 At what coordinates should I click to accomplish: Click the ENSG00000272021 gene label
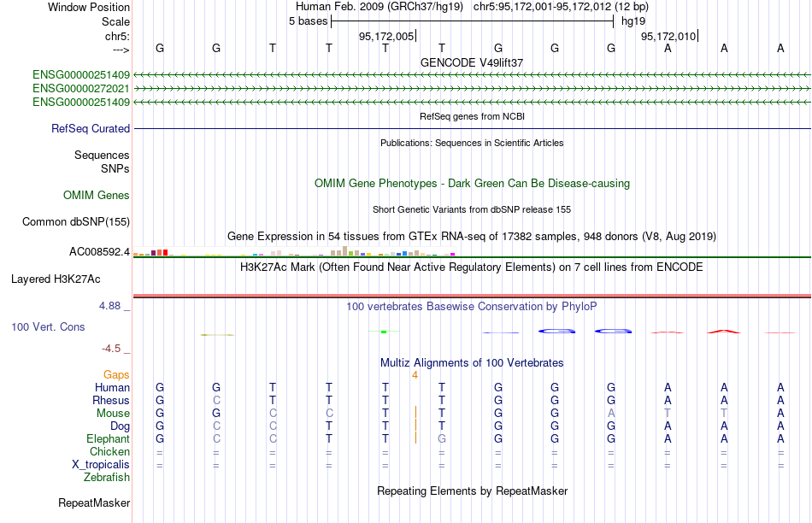[81, 89]
